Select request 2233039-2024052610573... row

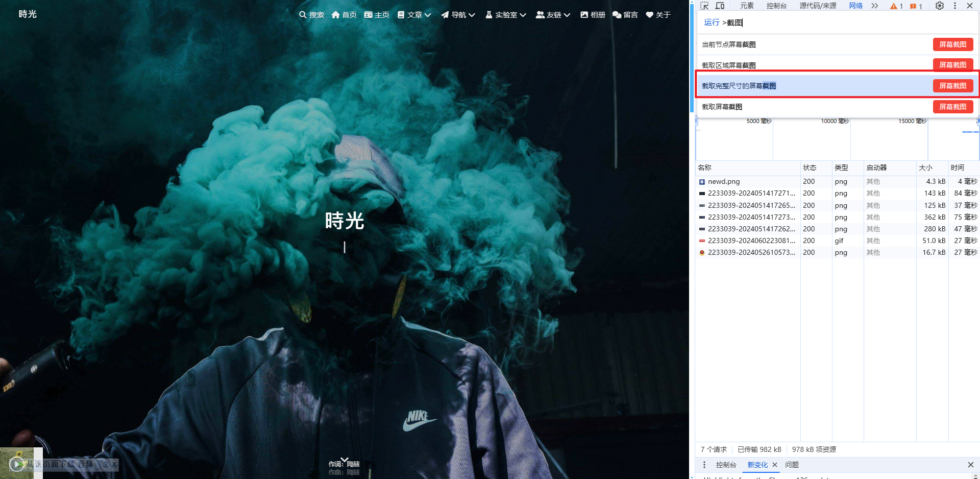click(x=837, y=252)
